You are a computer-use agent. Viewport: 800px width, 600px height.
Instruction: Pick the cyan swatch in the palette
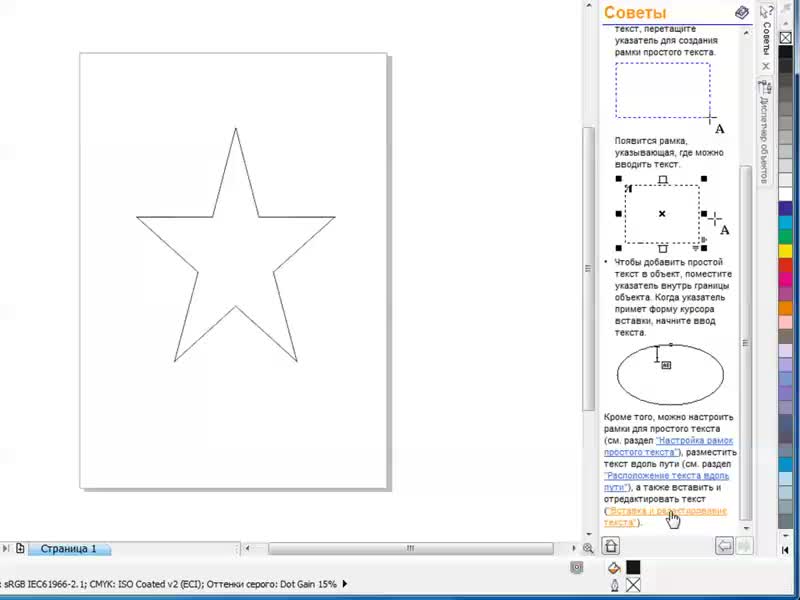point(786,223)
